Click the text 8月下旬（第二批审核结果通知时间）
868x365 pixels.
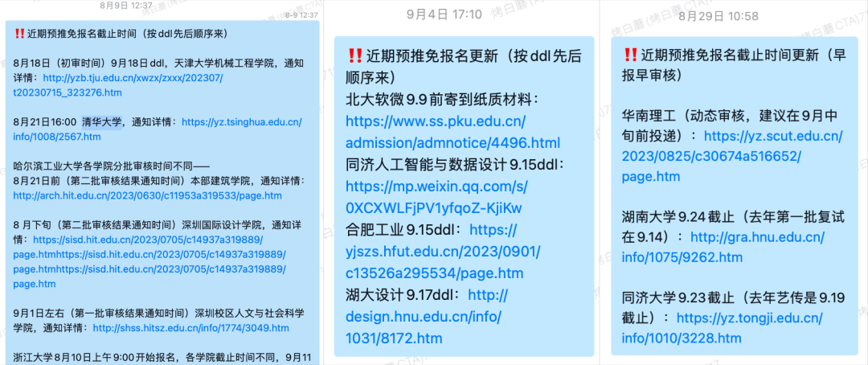96,225
